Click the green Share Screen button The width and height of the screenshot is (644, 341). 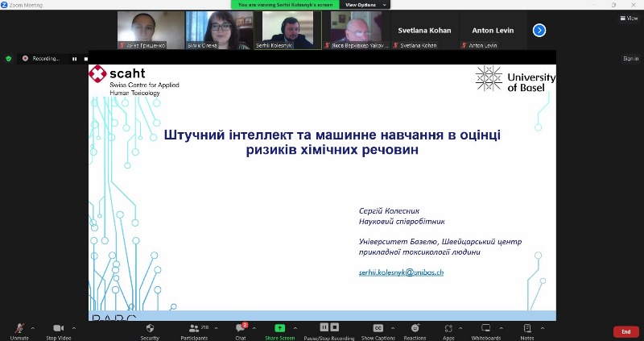pyautogui.click(x=279, y=331)
